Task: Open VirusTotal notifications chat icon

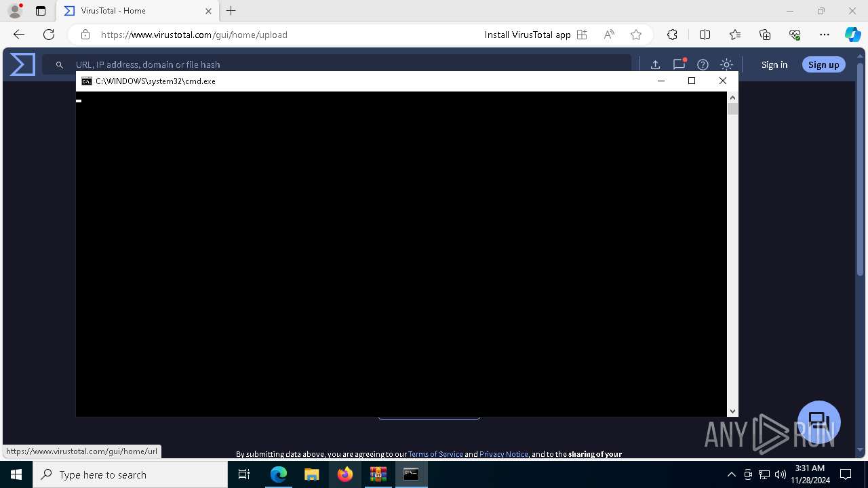Action: coord(679,64)
